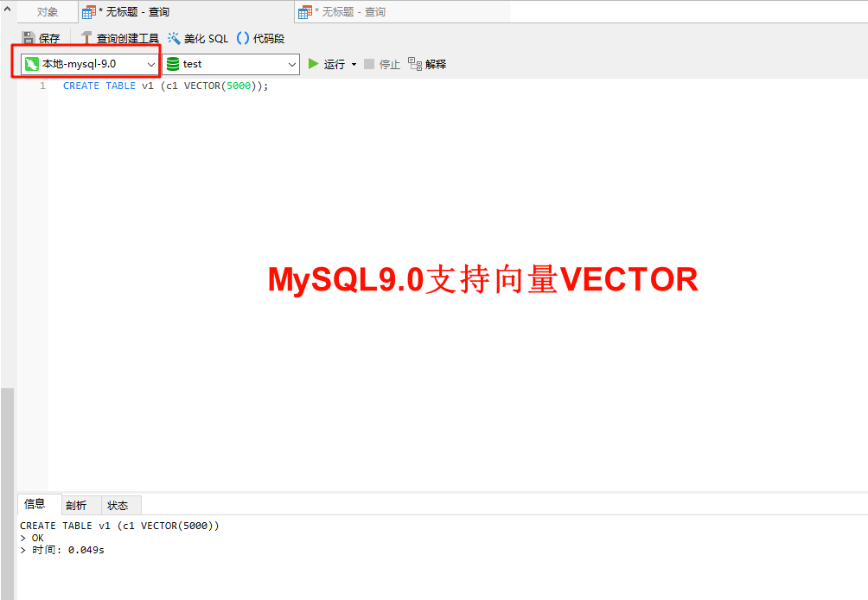
Task: Switch to the 剖析 results tab
Action: click(x=77, y=505)
